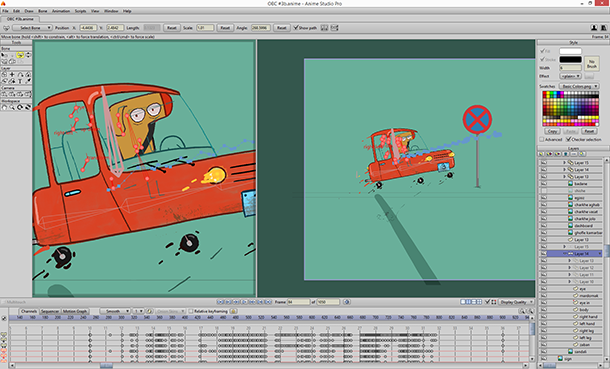Enable the Advanced checkbox

pyautogui.click(x=542, y=139)
